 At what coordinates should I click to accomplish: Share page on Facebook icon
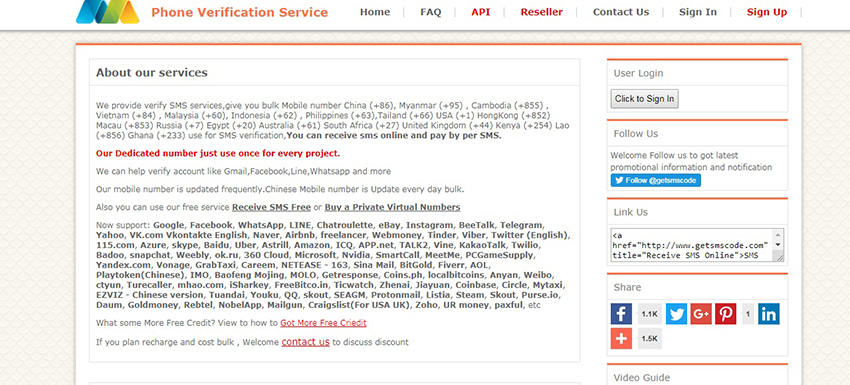coord(621,314)
